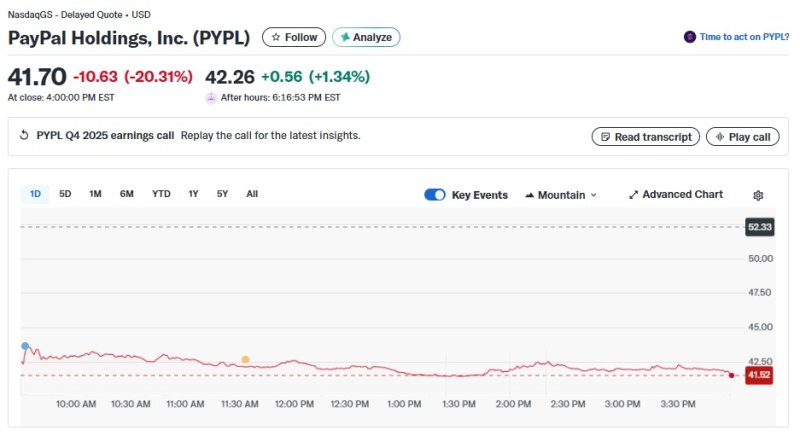Show the All time range
Image resolution: width=800 pixels, height=436 pixels.
(x=252, y=194)
